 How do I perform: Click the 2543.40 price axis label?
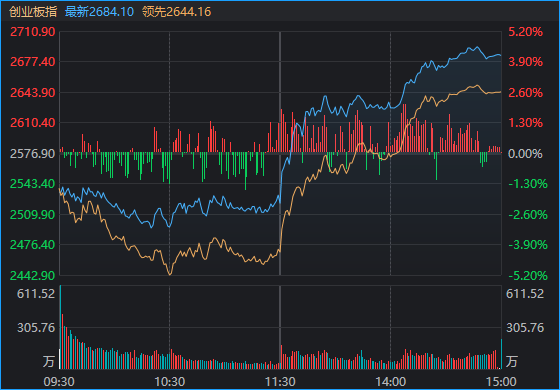tap(32, 184)
